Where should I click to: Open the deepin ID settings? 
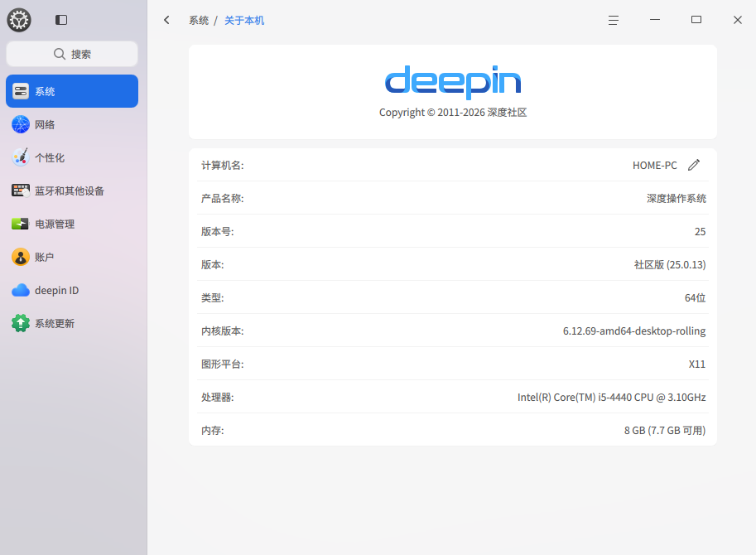pyautogui.click(x=72, y=290)
